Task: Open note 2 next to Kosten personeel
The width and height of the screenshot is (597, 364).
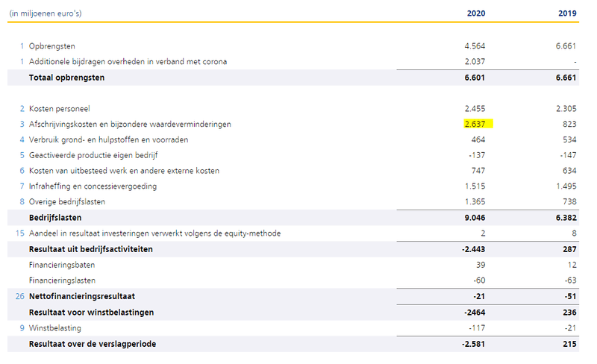Action: (x=22, y=108)
